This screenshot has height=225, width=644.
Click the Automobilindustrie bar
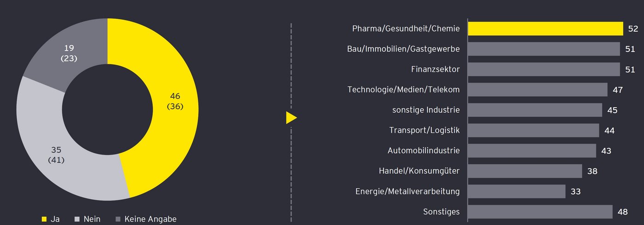532,150
